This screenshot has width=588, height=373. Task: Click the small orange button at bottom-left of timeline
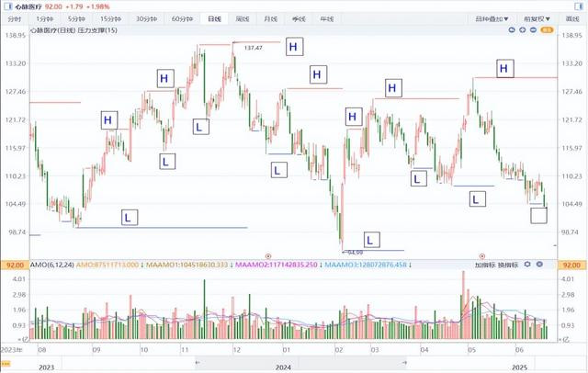click(x=6, y=364)
